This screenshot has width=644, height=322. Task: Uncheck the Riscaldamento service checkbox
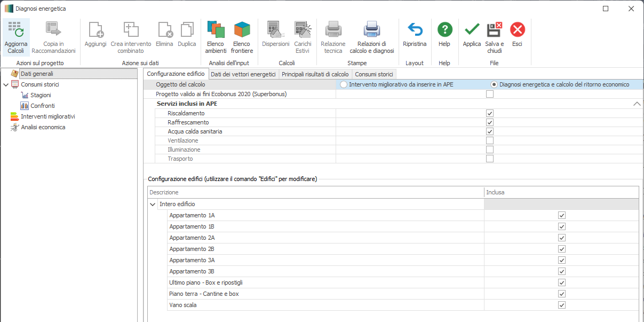pyautogui.click(x=489, y=113)
